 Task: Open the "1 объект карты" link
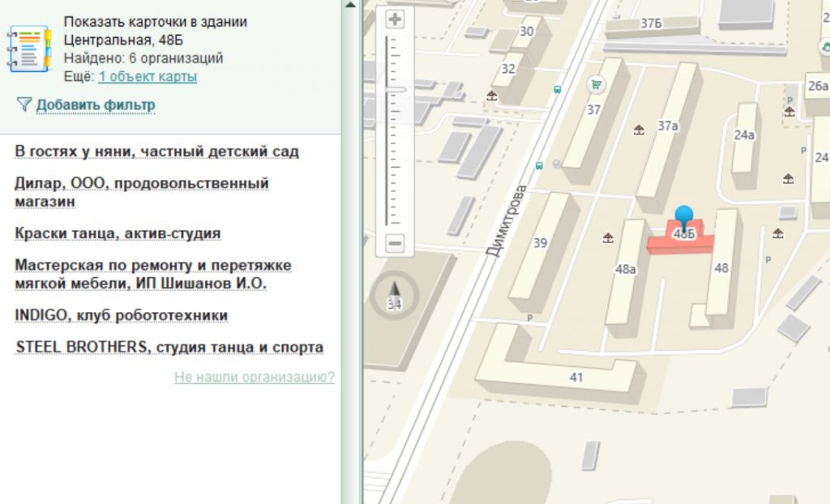point(148,77)
